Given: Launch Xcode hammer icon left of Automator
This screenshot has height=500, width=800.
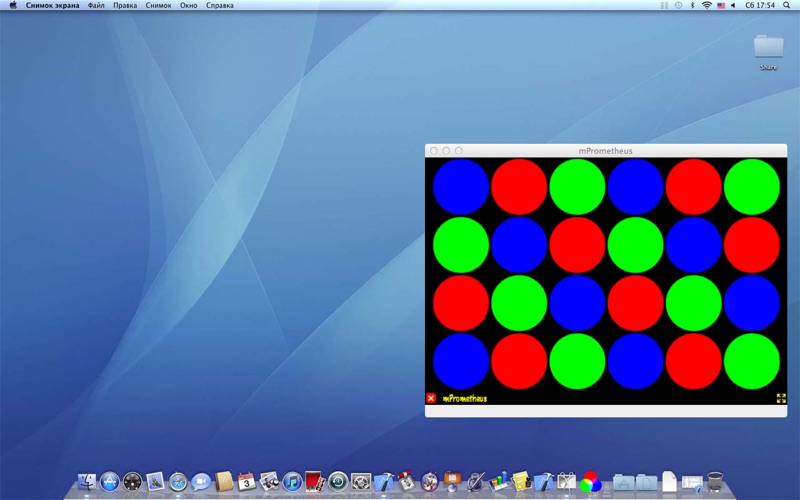Looking at the screenshot, I should (x=384, y=481).
